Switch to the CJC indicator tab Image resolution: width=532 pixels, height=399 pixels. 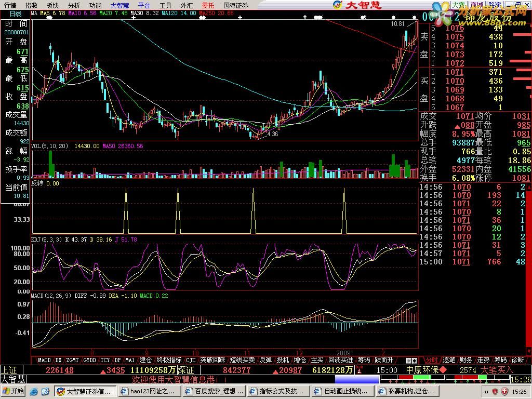(x=191, y=360)
